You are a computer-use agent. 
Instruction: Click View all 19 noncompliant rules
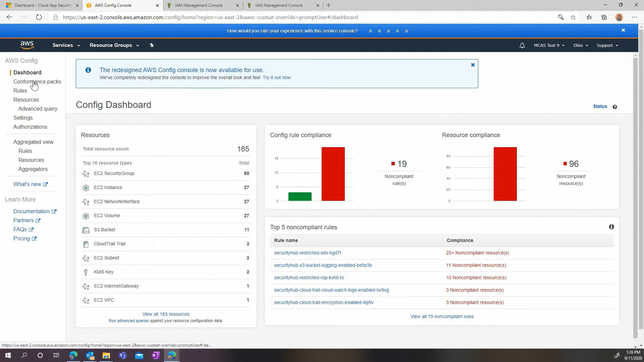pyautogui.click(x=442, y=316)
